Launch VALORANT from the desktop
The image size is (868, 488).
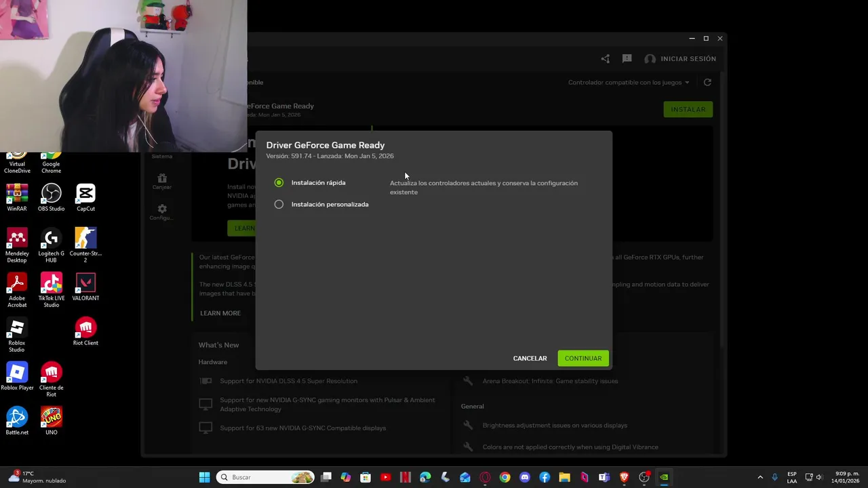coord(85,287)
